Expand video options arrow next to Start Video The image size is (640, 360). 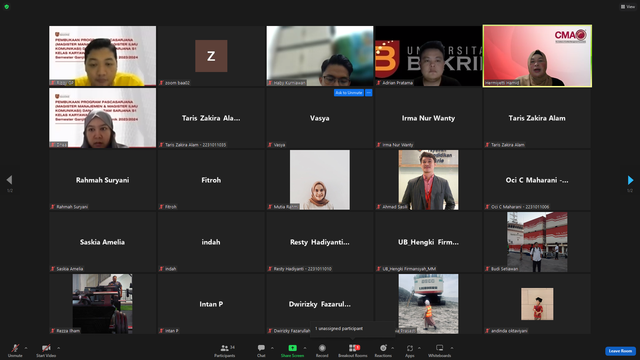[58, 348]
